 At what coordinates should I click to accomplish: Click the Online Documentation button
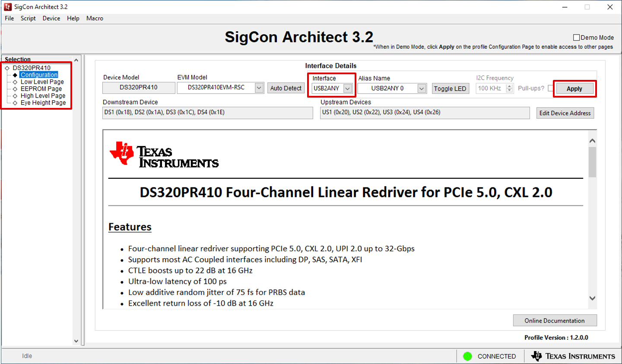pos(555,320)
